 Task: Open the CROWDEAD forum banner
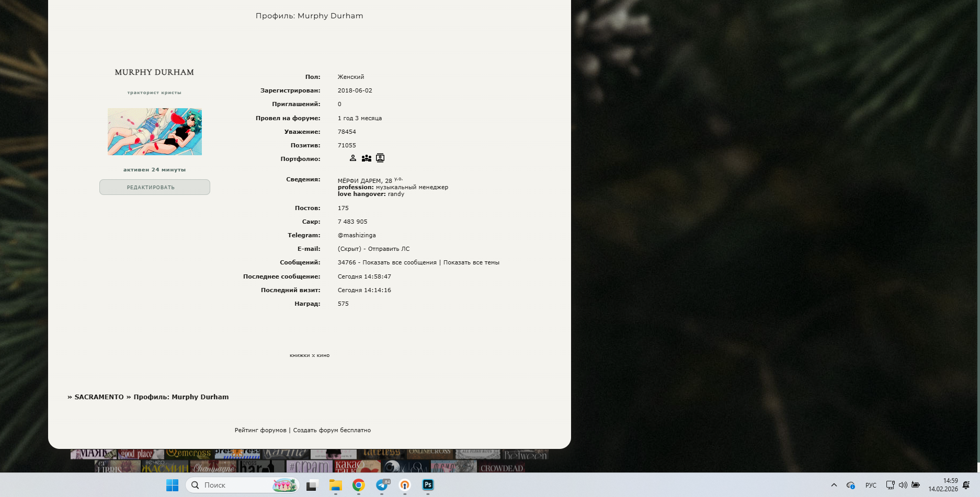coord(502,466)
